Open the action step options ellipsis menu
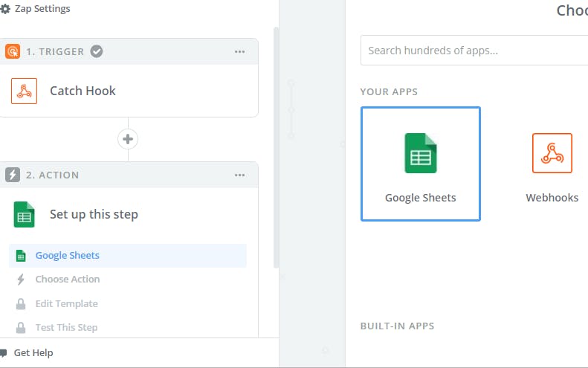 239,175
